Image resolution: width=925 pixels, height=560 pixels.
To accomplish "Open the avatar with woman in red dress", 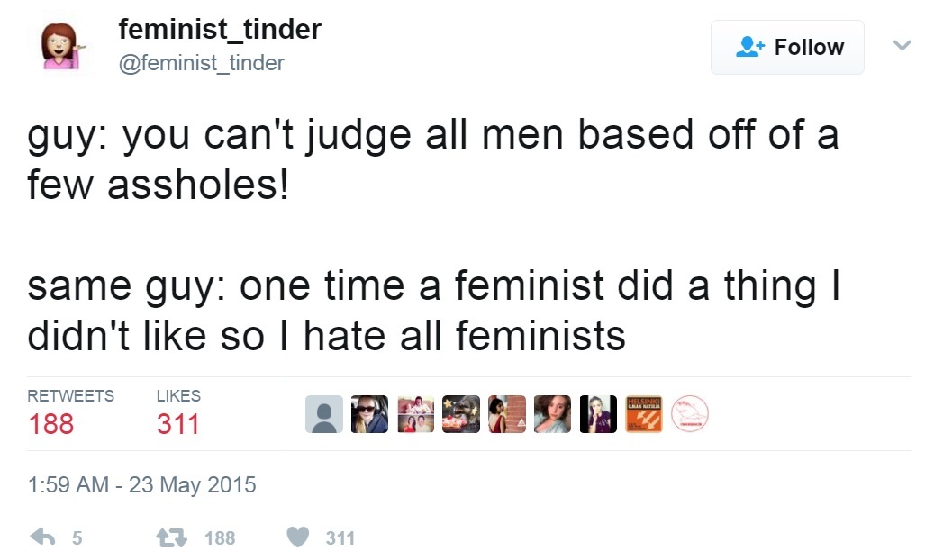I will (507, 414).
